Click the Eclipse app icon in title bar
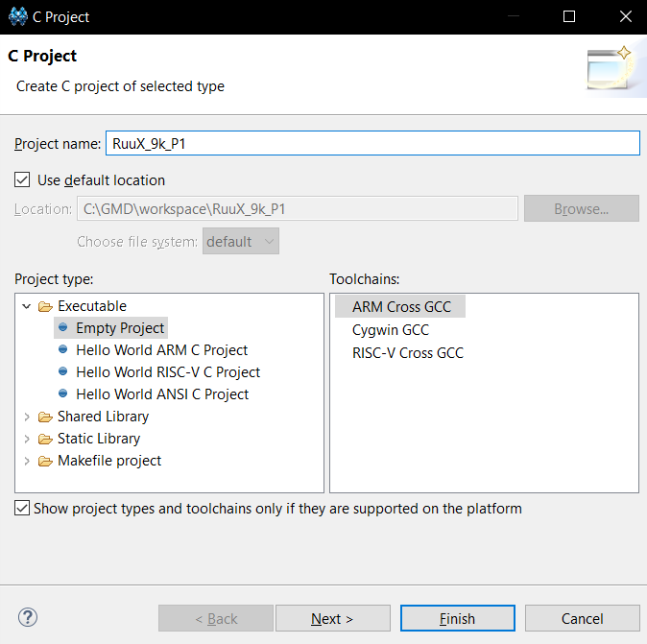 pos(17,17)
